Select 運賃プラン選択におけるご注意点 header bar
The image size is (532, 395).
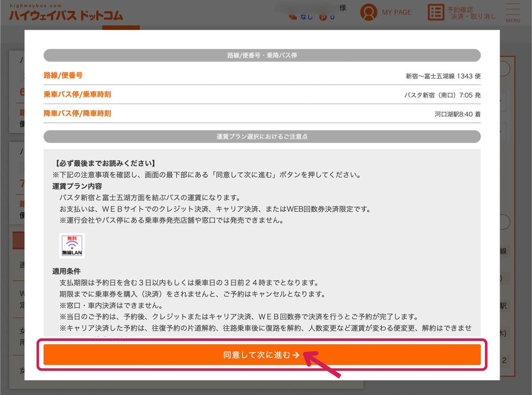[262, 137]
